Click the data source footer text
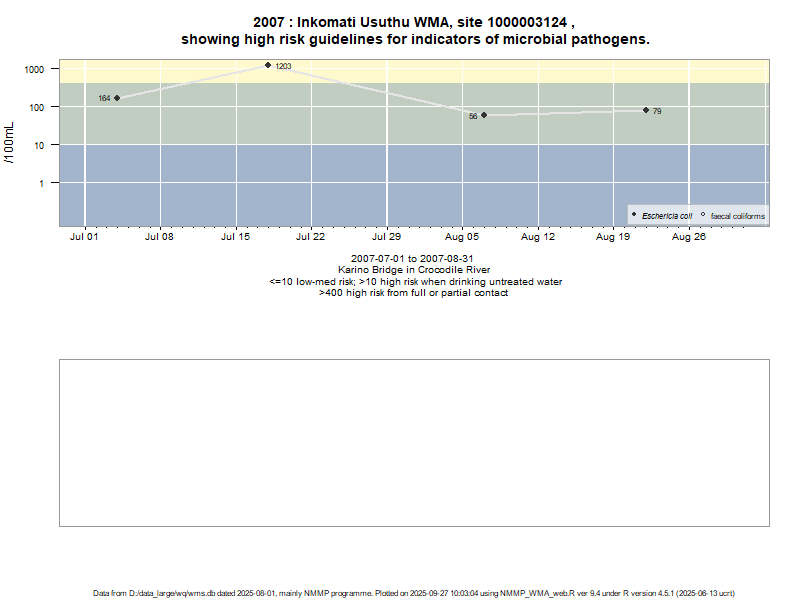Screen dimensions: 800x600 click(414, 593)
